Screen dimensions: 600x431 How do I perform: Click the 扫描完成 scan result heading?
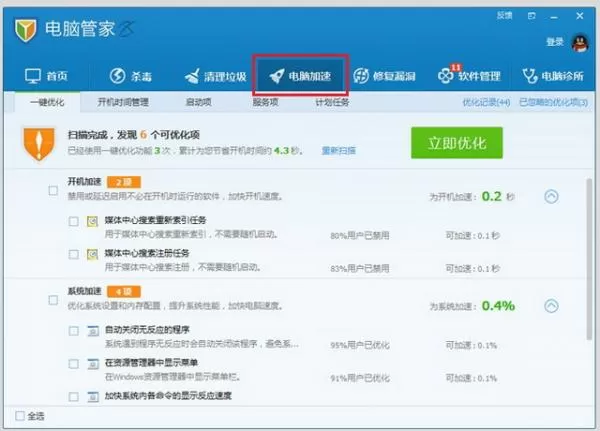134,135
